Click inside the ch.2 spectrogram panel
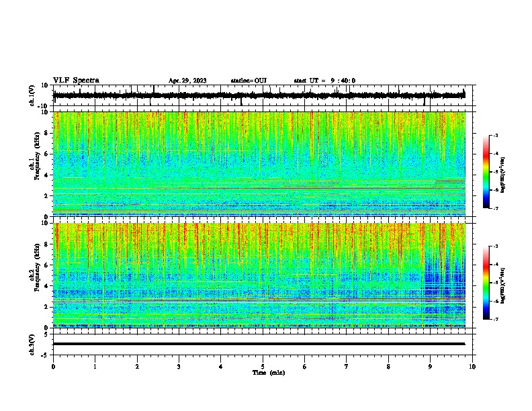 259,275
